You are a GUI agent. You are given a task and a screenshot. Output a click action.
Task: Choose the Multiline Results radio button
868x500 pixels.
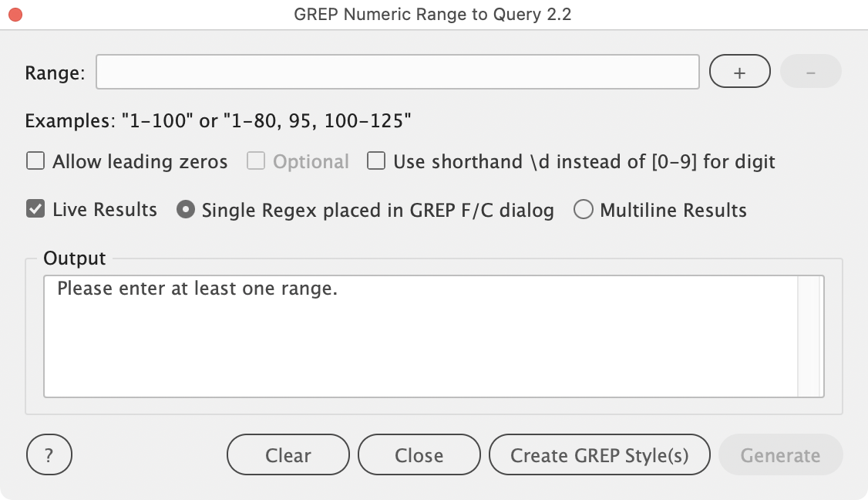584,210
